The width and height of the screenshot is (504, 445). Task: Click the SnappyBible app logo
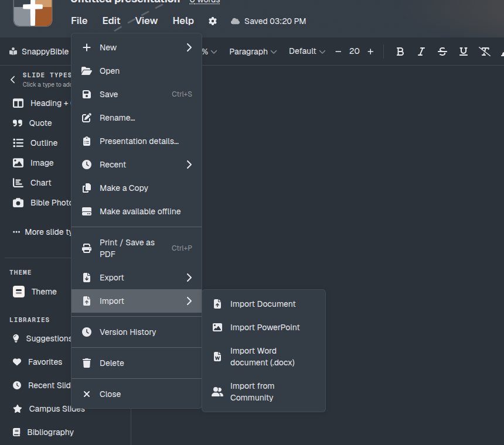pos(33,12)
